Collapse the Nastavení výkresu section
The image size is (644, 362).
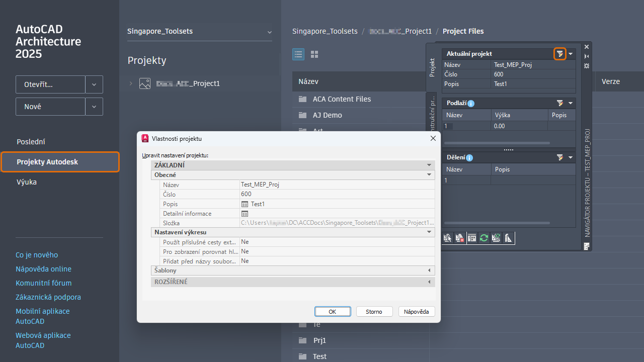[429, 232]
